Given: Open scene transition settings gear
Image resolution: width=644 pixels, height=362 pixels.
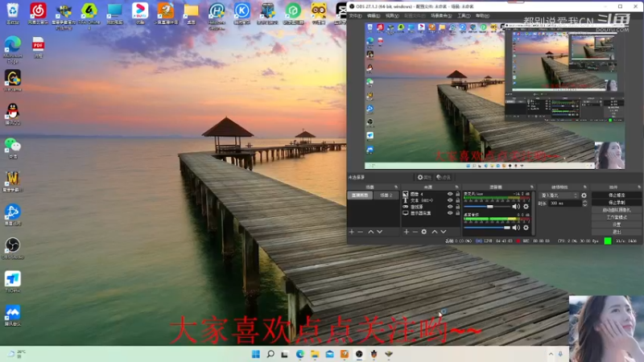Looking at the screenshot, I should click(x=584, y=195).
